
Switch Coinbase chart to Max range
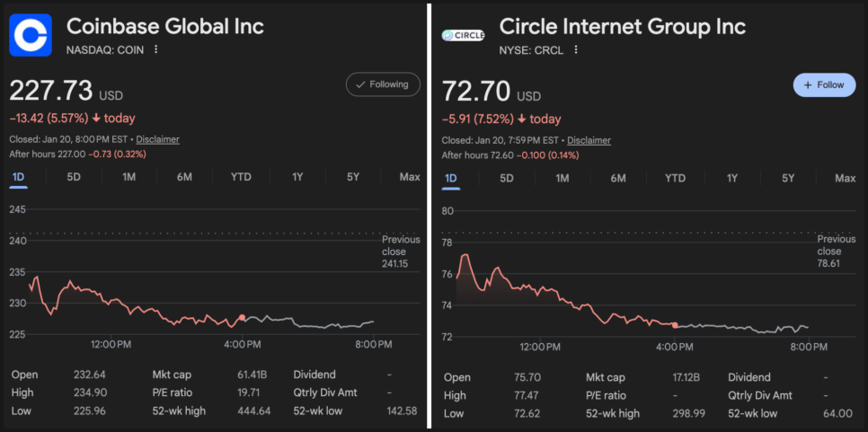410,177
